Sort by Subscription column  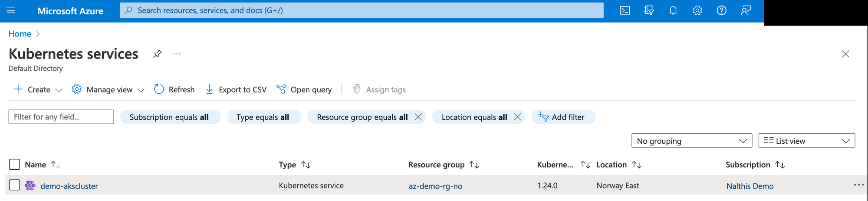pyautogui.click(x=755, y=165)
